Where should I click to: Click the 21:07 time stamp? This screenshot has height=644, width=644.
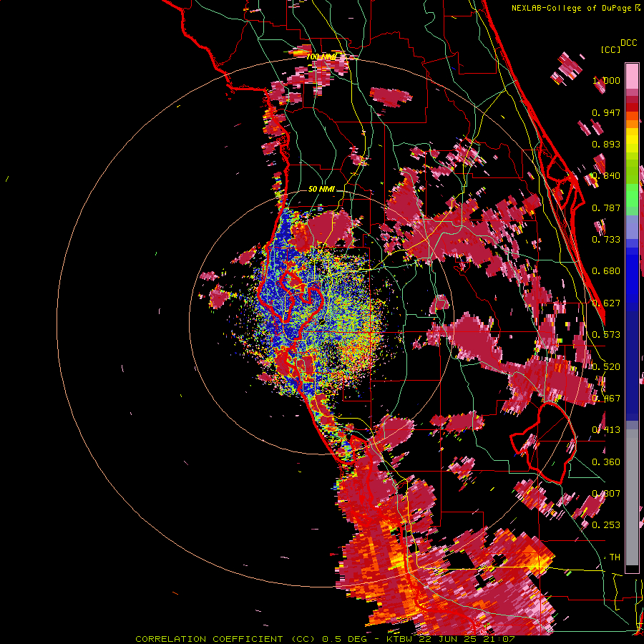(x=499, y=639)
